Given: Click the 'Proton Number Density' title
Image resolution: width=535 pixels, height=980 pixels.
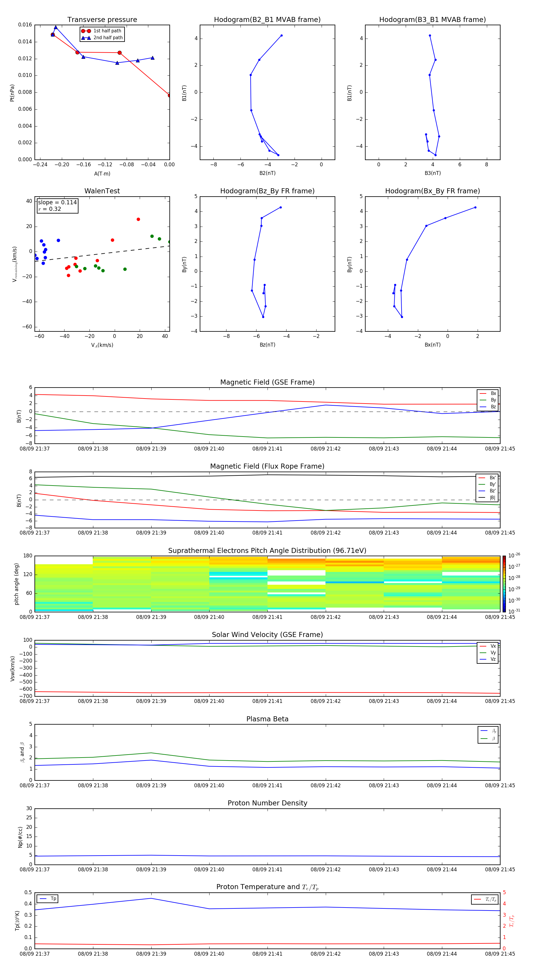Looking at the screenshot, I should (x=267, y=803).
